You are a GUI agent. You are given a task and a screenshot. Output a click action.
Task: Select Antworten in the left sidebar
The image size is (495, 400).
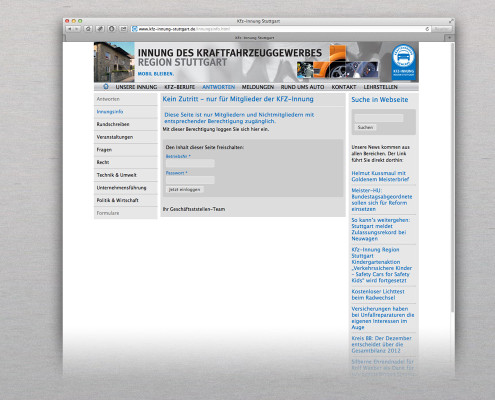click(126, 99)
